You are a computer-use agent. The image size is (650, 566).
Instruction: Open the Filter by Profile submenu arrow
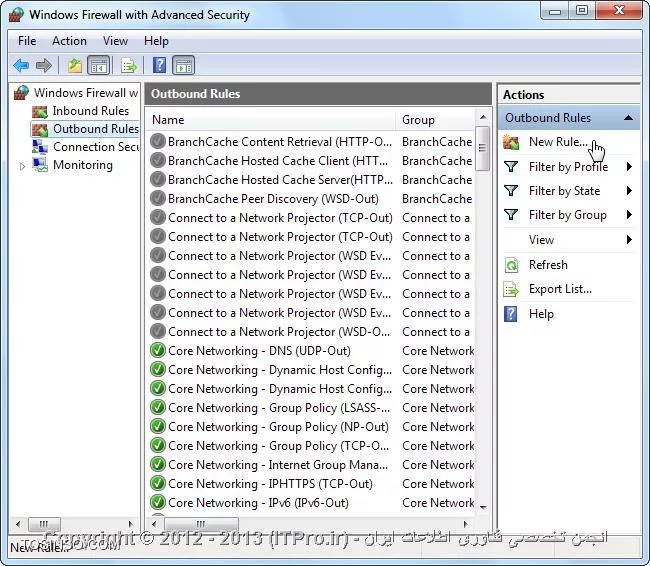[629, 167]
